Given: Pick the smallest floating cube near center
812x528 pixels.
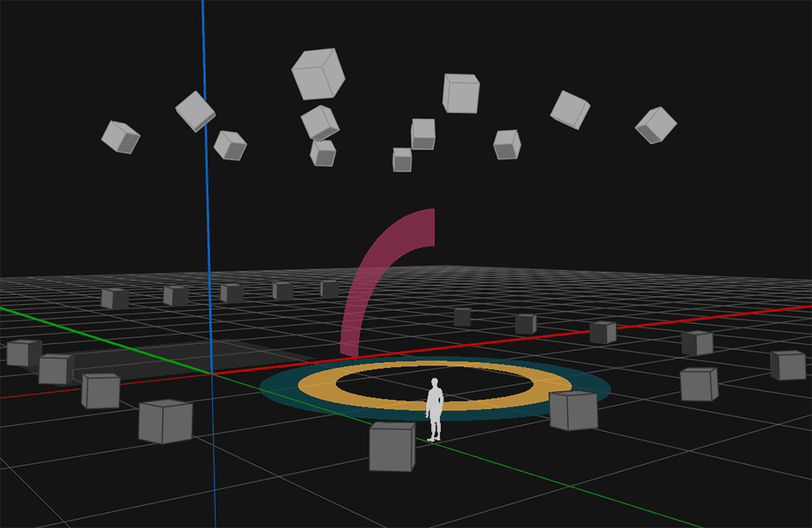Looking at the screenshot, I should click(x=402, y=159).
